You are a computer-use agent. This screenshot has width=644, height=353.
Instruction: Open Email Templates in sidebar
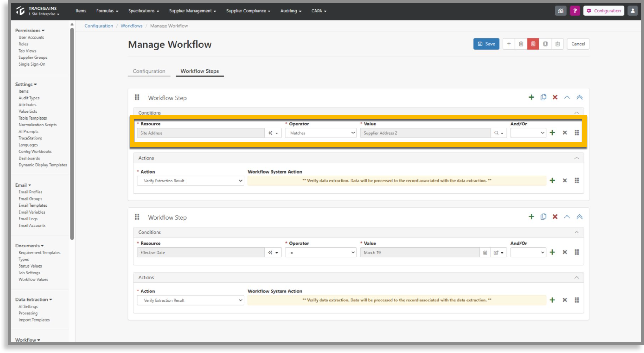pyautogui.click(x=33, y=205)
